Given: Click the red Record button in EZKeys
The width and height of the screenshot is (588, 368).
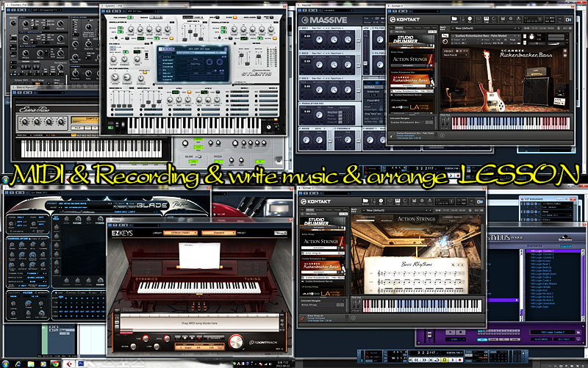Looking at the screenshot, I should coord(199,338).
